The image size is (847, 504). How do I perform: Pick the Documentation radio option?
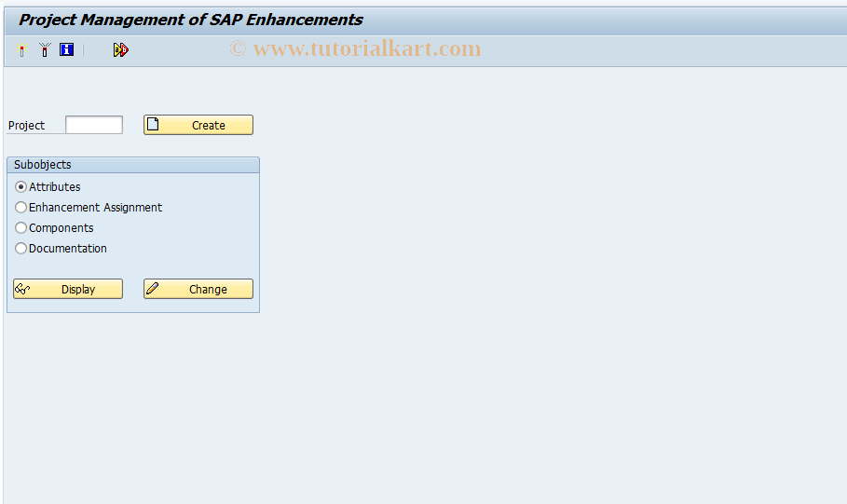21,249
